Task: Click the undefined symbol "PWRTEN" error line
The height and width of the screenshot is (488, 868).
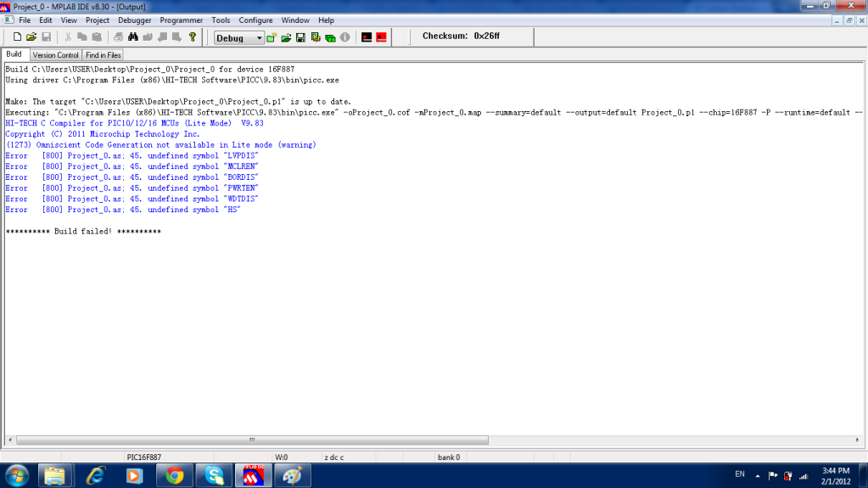Action: point(132,188)
